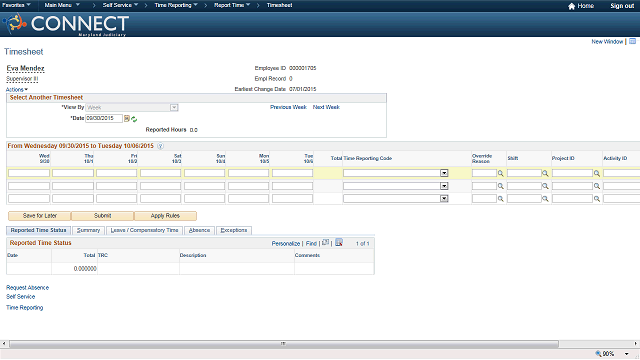The image size is (640, 360).
Task: Open Shift lookup in first row
Action: (545, 173)
